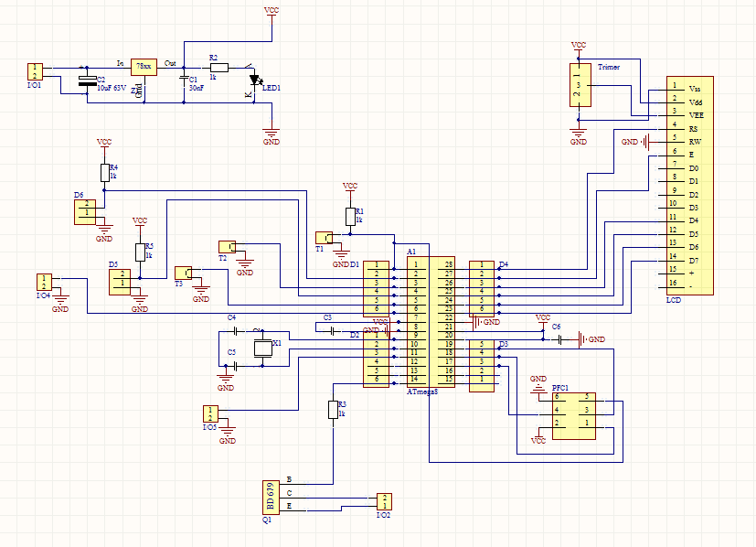
Task: Click the 'VEE' pin label on LCD
Action: point(697,115)
